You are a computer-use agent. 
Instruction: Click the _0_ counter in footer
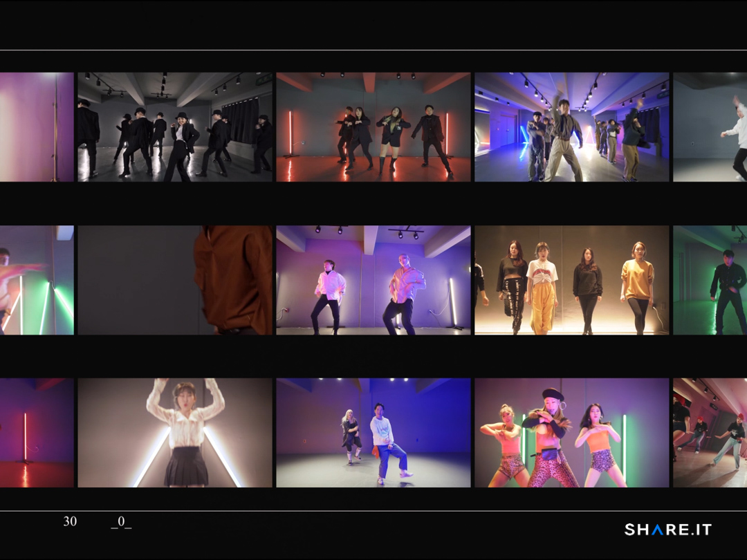(121, 522)
